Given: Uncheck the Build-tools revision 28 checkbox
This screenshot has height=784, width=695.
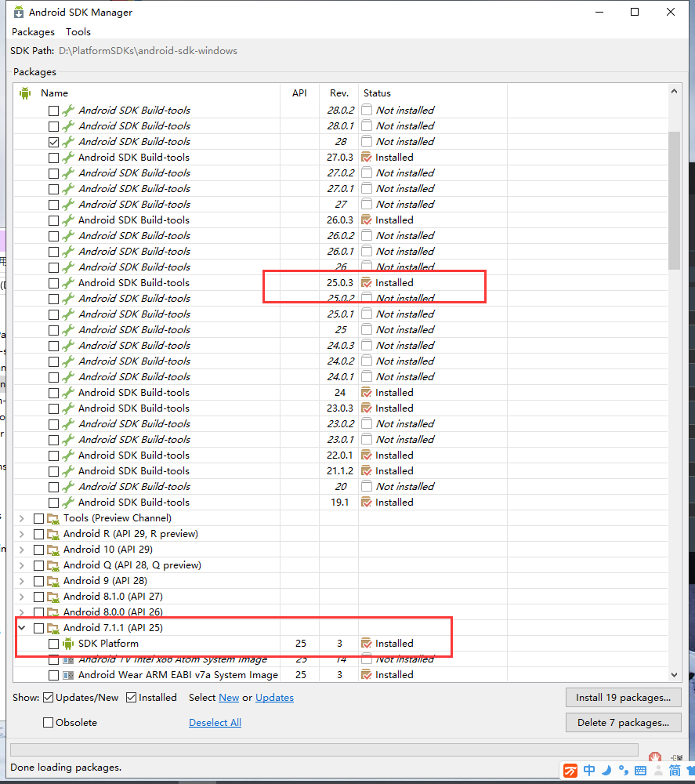Looking at the screenshot, I should [x=53, y=142].
